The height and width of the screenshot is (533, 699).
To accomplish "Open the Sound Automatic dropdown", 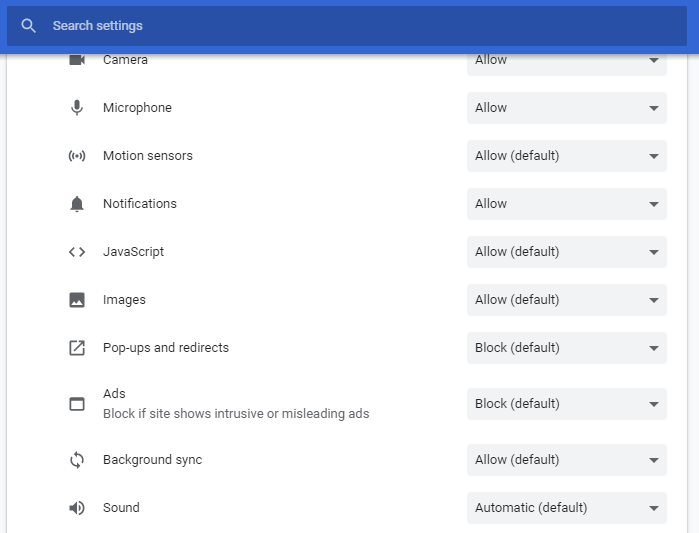I will (x=567, y=508).
